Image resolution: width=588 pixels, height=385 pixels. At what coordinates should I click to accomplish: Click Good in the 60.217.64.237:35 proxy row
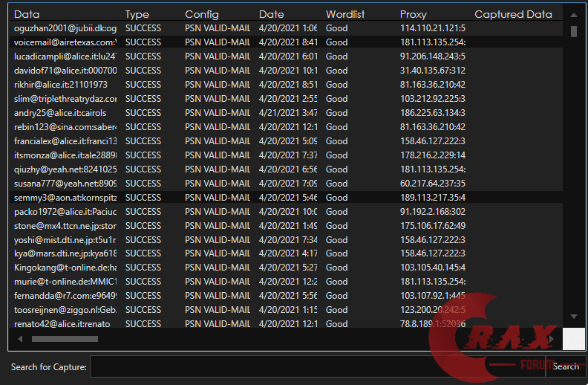337,184
